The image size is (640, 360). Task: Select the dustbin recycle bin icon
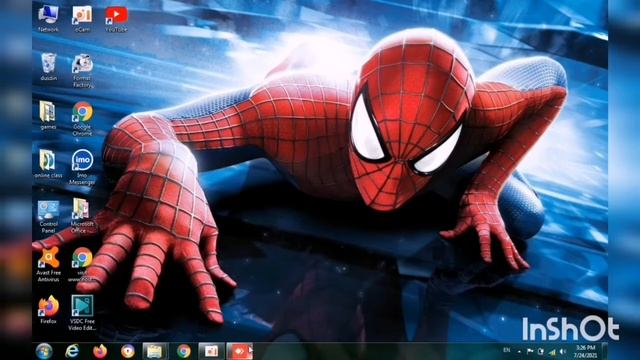(x=48, y=67)
